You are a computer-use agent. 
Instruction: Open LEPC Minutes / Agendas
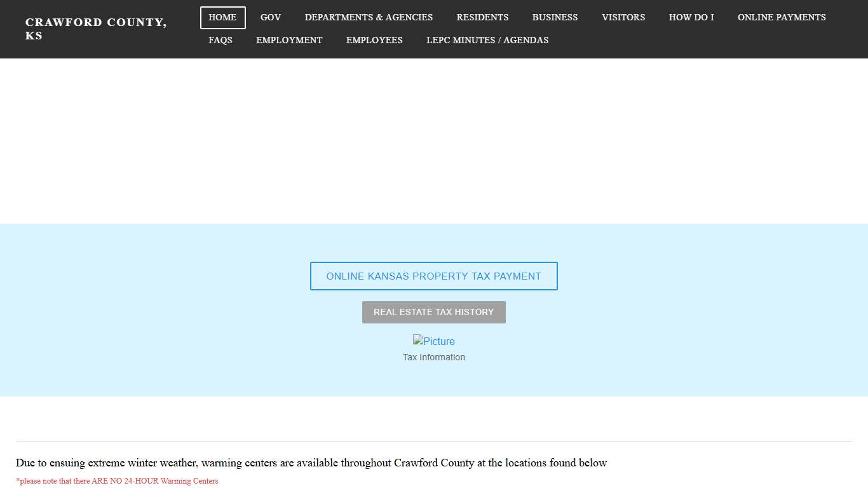[x=487, y=40]
